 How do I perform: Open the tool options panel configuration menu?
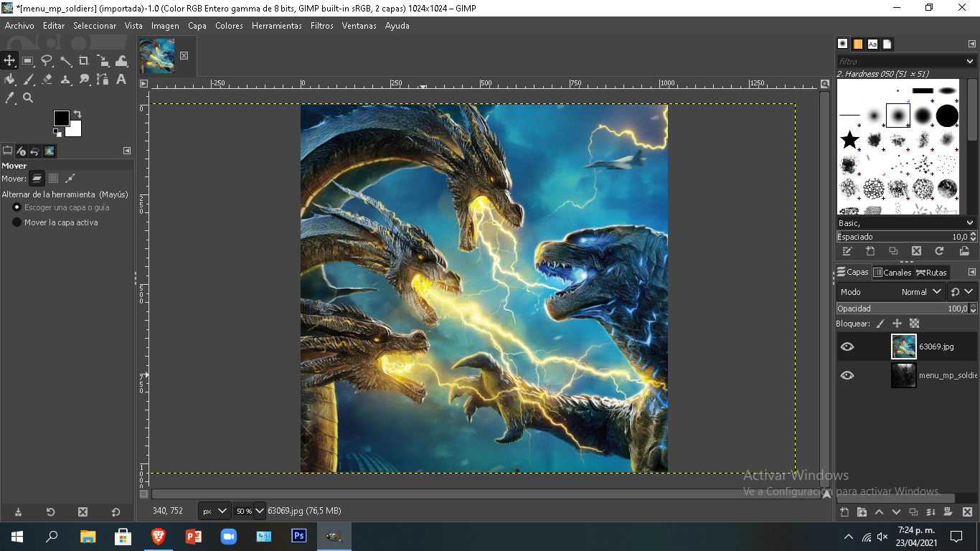click(x=127, y=151)
